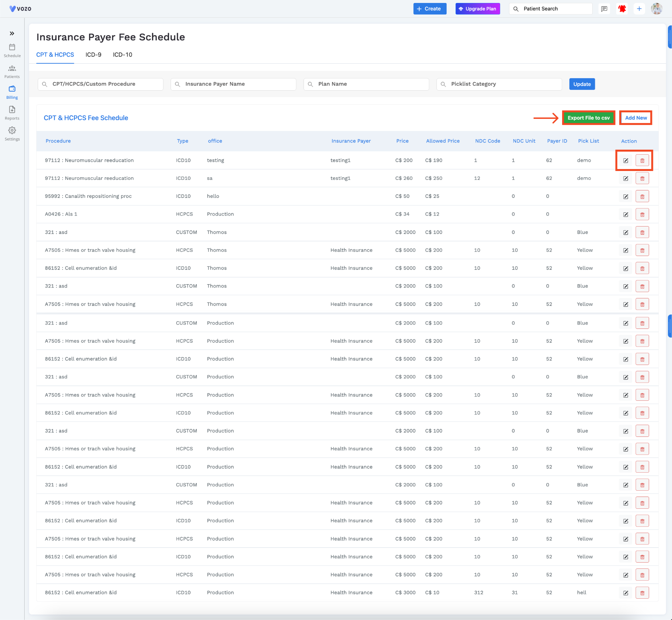Select the '95992 : Canalith repositioning proc' cell
This screenshot has height=620, width=672.
point(88,196)
